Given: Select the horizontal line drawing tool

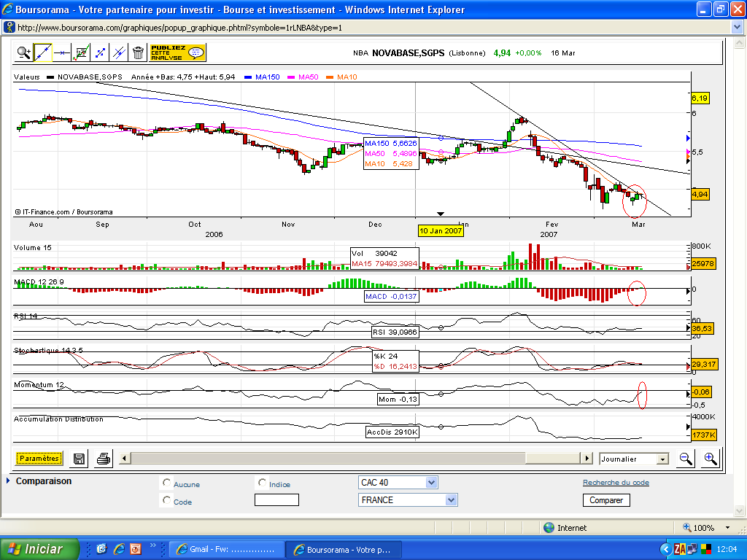Looking at the screenshot, I should [x=62, y=52].
